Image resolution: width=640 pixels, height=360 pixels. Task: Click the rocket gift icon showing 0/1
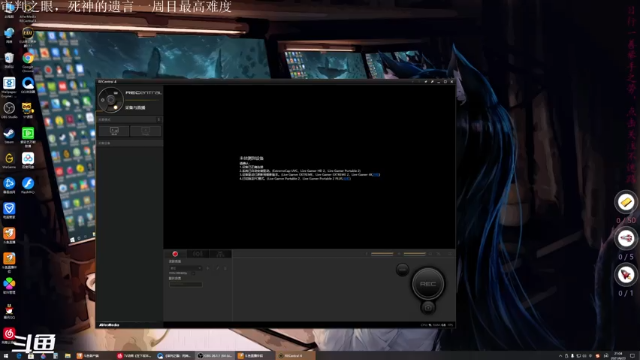(626, 274)
